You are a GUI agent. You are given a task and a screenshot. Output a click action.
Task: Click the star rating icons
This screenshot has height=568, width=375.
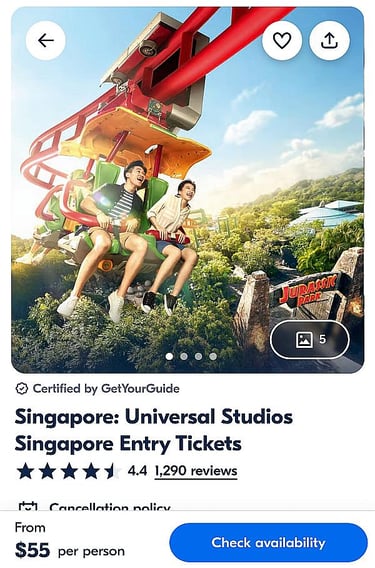pyautogui.click(x=69, y=471)
